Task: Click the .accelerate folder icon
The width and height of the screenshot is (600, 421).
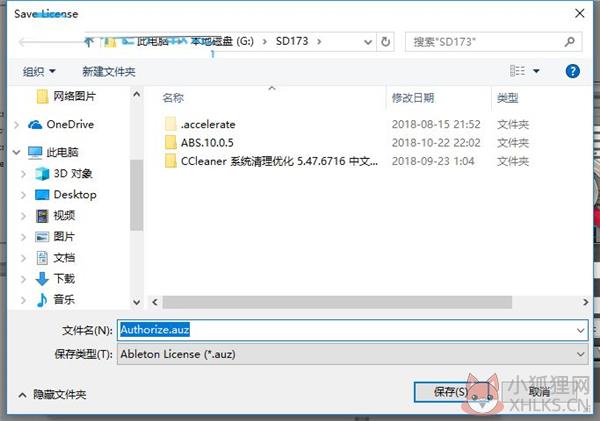Action: 171,124
